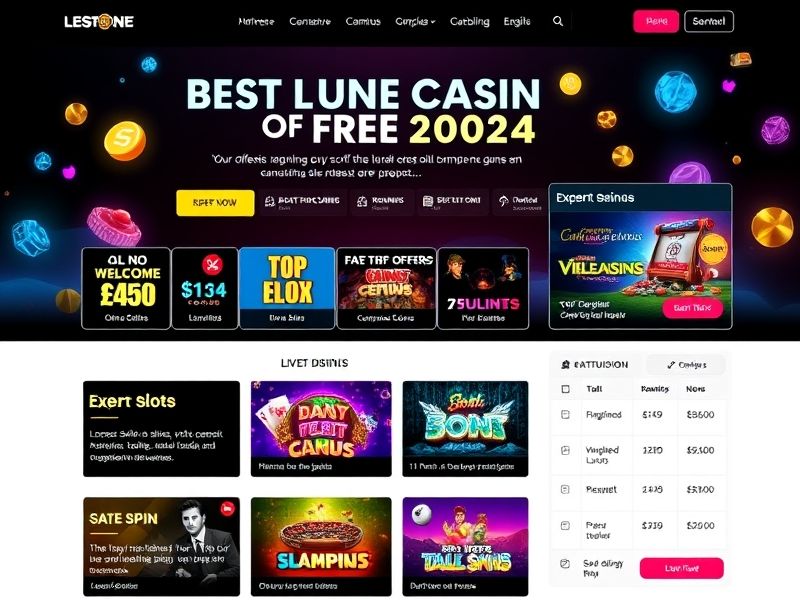Open the Catbling navigation menu item

tap(469, 21)
